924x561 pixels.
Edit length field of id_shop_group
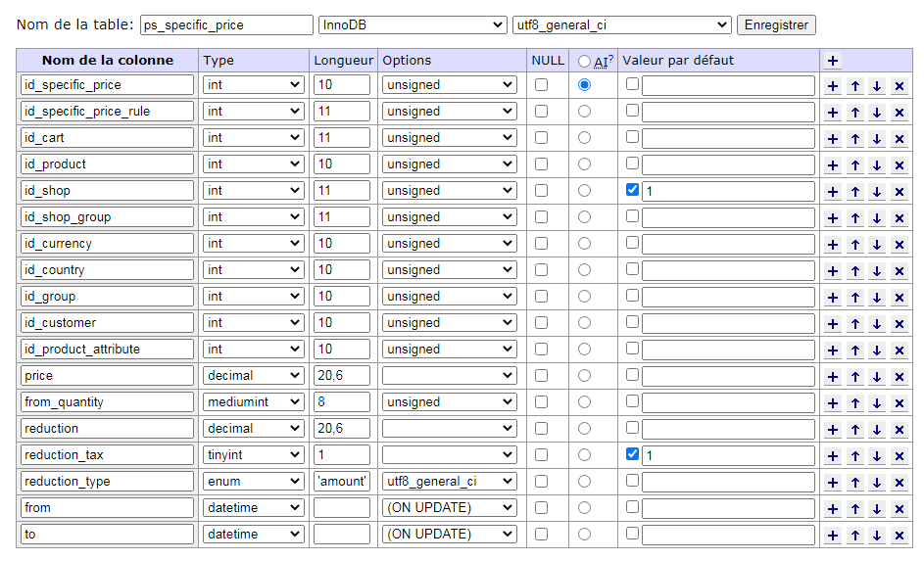point(342,217)
